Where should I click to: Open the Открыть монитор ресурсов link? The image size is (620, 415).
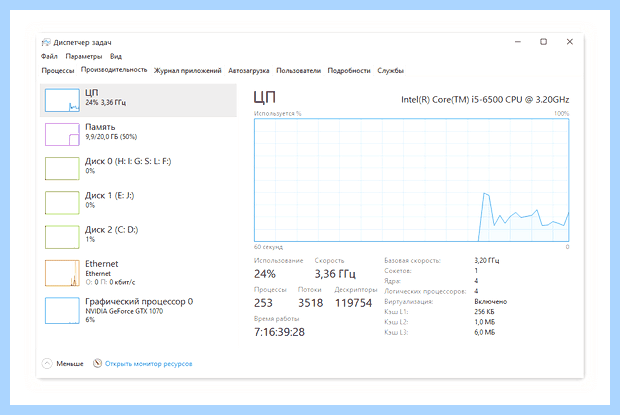click(149, 364)
